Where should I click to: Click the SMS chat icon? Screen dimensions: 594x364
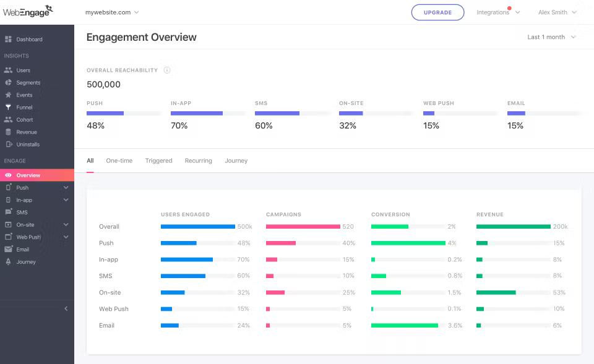point(8,212)
